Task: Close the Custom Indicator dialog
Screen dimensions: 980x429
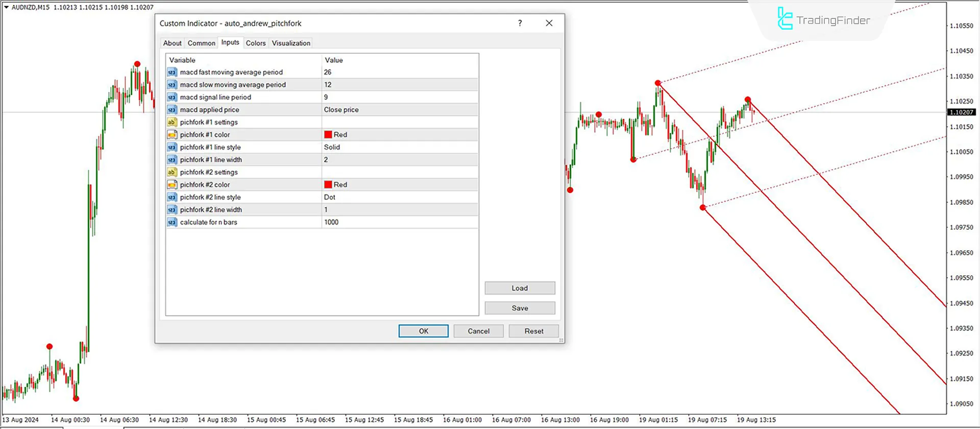Action: coord(549,23)
